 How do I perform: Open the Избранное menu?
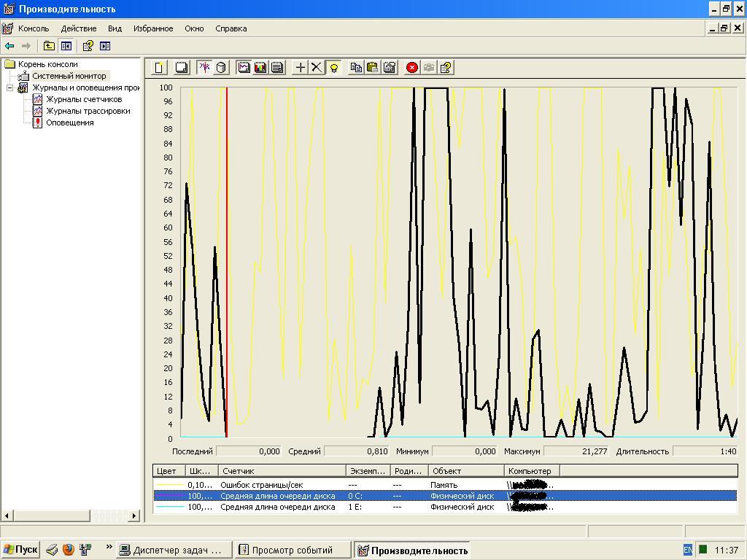coord(153,28)
